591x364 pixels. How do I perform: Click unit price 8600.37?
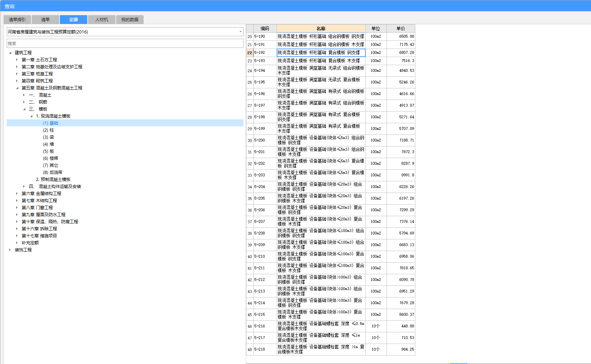coord(401,315)
